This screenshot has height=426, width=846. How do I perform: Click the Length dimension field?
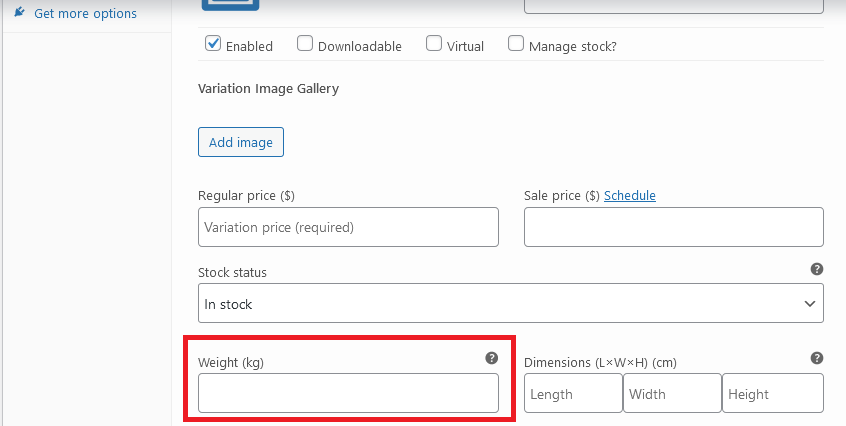point(573,393)
